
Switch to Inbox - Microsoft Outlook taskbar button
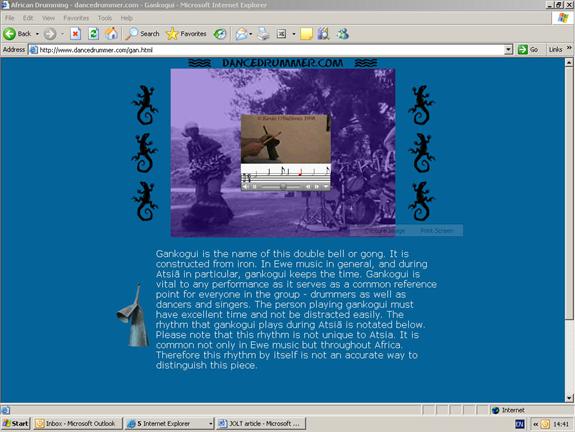78,424
